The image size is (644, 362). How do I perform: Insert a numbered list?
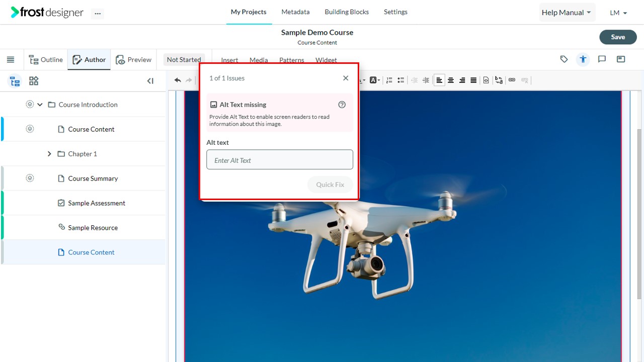[389, 80]
